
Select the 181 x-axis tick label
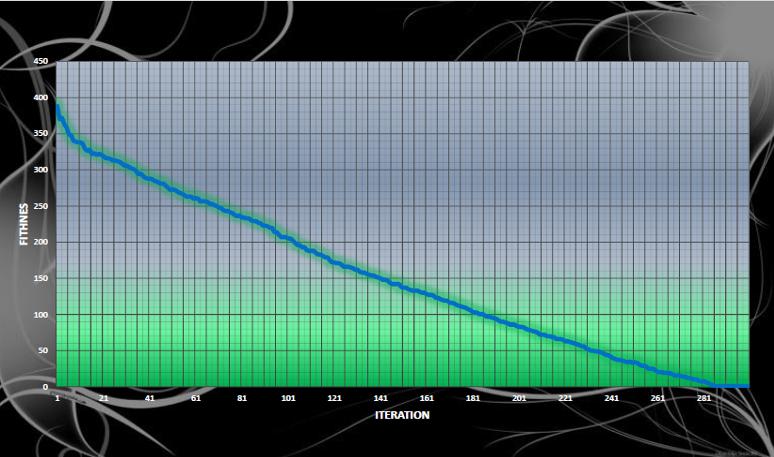point(473,398)
